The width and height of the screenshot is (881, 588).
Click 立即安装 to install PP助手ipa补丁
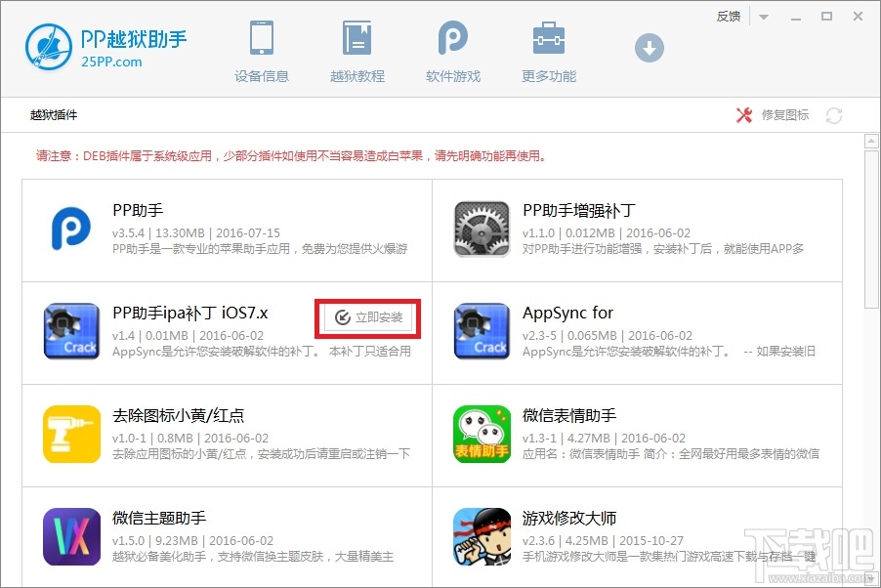(x=368, y=317)
